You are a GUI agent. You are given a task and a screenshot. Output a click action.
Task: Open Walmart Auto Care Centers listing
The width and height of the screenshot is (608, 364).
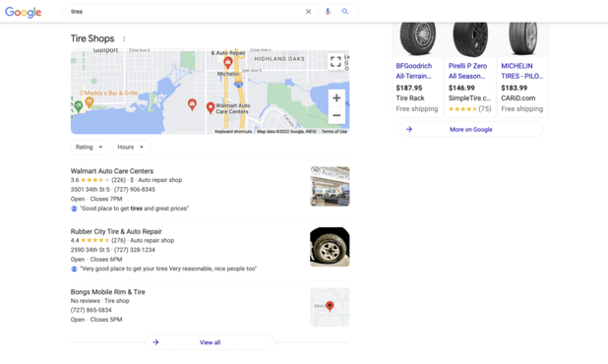click(x=112, y=171)
